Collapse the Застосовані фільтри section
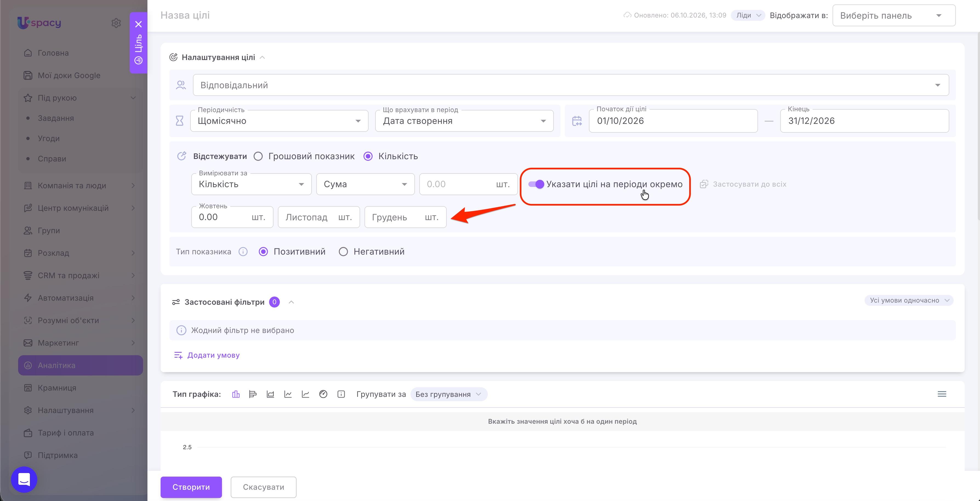The height and width of the screenshot is (501, 980). pos(291,302)
